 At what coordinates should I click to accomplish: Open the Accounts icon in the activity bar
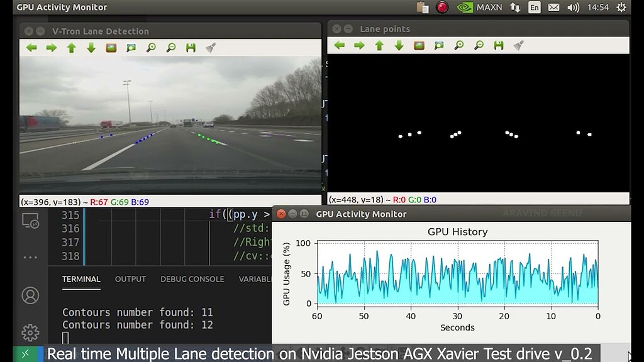tap(30, 295)
